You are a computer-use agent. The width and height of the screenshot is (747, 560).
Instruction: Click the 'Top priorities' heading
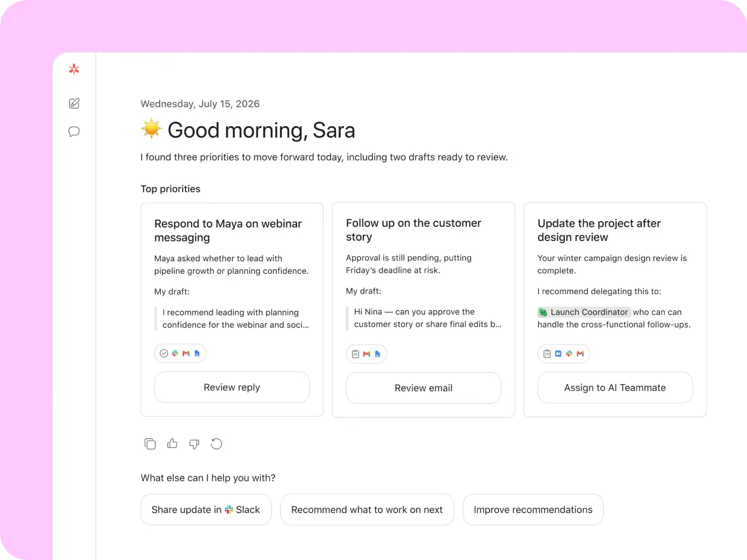tap(170, 189)
